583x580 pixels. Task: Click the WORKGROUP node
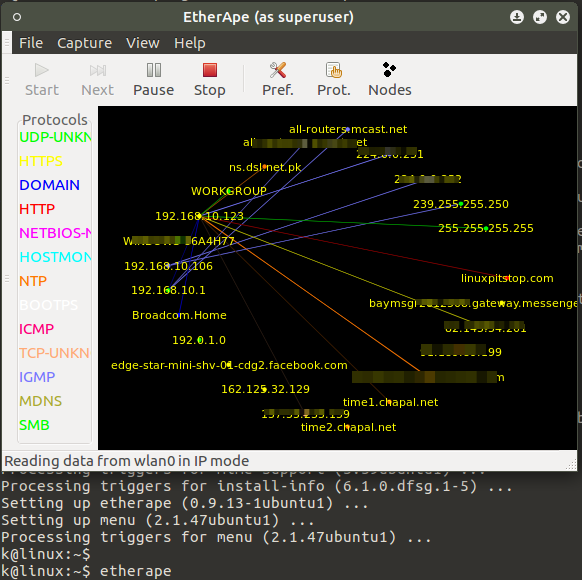tap(229, 191)
